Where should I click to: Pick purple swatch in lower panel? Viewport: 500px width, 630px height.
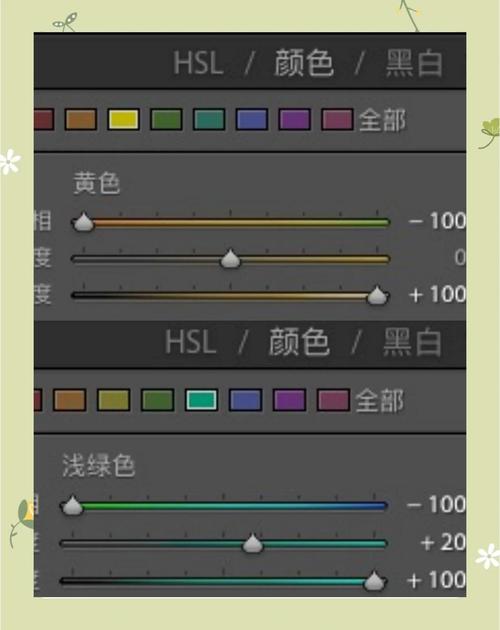point(289,400)
